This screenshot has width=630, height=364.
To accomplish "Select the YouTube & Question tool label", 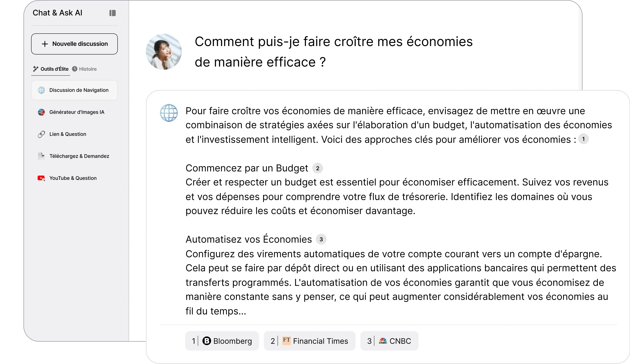I will coord(73,178).
